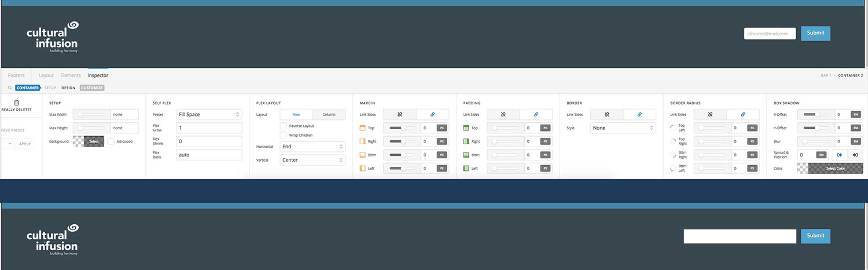This screenshot has width=868, height=270.
Task: Link sides for Border Radius
Action: pyautogui.click(x=743, y=115)
